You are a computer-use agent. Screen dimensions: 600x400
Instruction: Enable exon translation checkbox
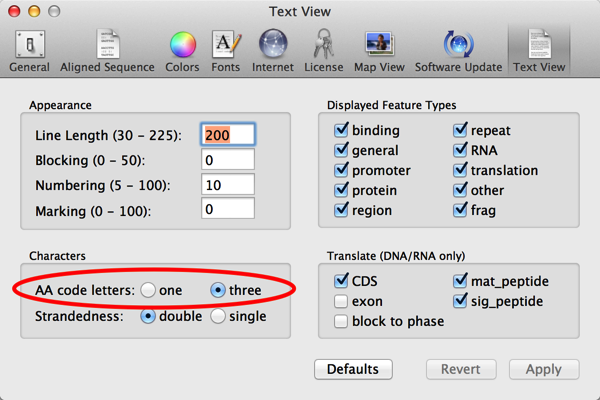[343, 301]
